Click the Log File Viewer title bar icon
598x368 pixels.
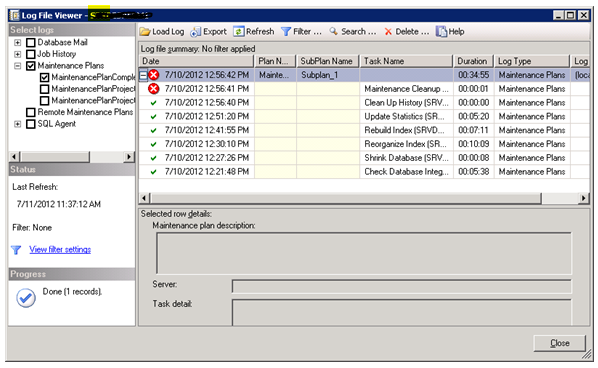point(15,15)
